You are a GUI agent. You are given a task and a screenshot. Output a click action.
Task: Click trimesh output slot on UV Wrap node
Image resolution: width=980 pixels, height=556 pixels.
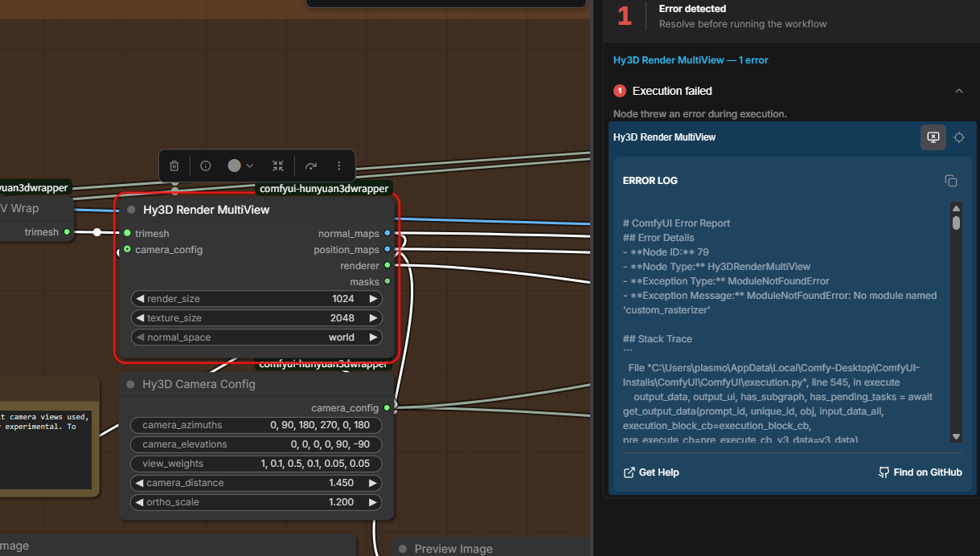point(67,232)
